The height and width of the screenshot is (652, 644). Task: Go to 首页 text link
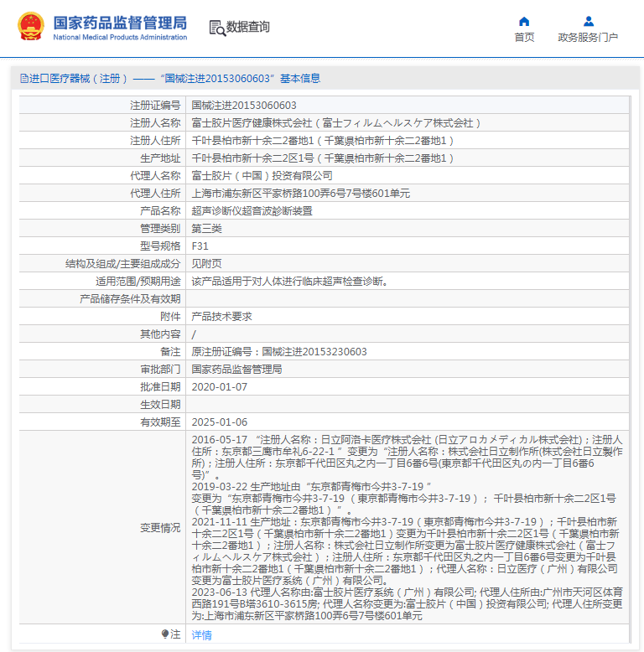524,38
